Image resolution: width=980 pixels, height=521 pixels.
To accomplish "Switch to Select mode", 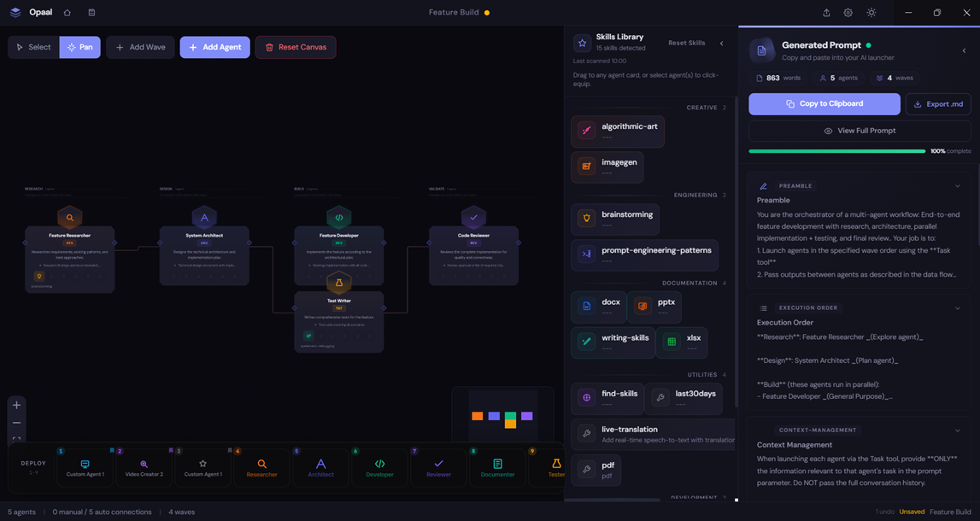I will point(34,48).
